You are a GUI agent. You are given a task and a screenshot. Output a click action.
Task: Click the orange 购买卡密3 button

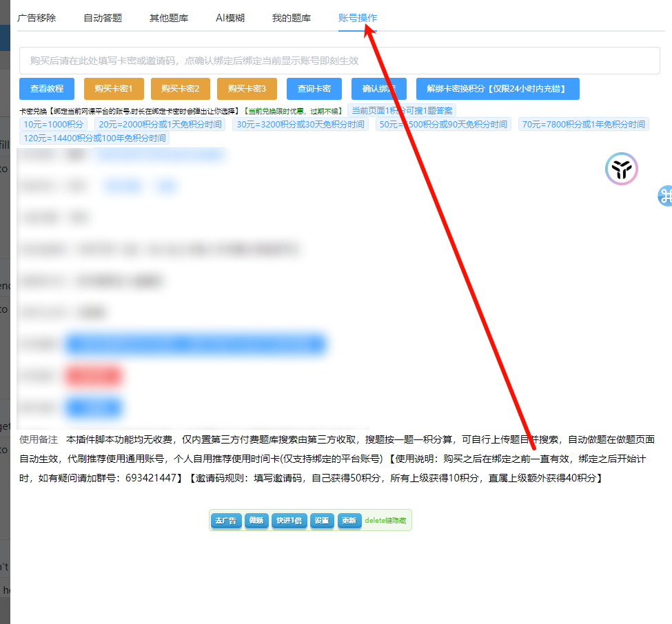tap(247, 89)
